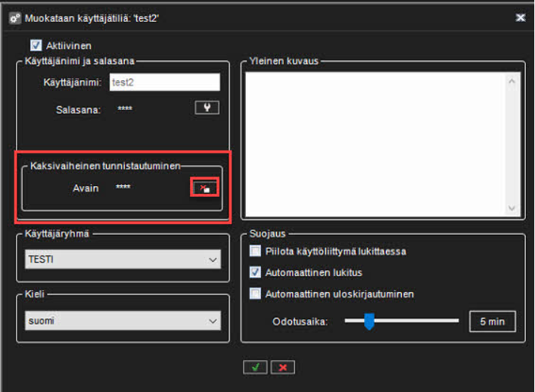535x392 pixels.
Task: Toggle the Aktiivinen checkbox
Action: pos(36,46)
